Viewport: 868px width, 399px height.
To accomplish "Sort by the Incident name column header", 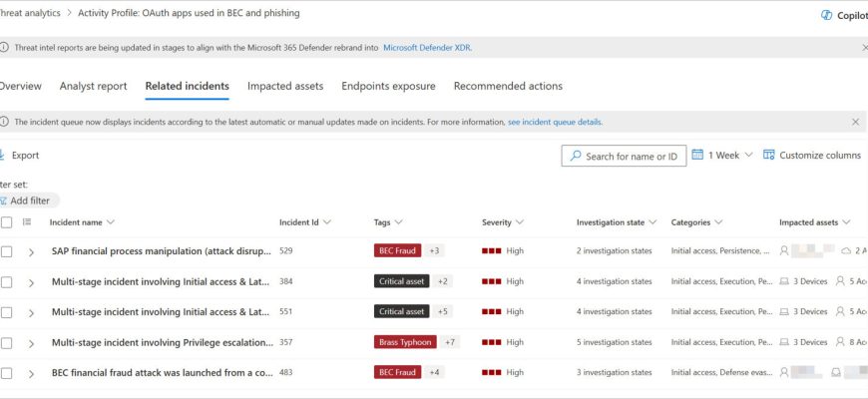I will 82,222.
